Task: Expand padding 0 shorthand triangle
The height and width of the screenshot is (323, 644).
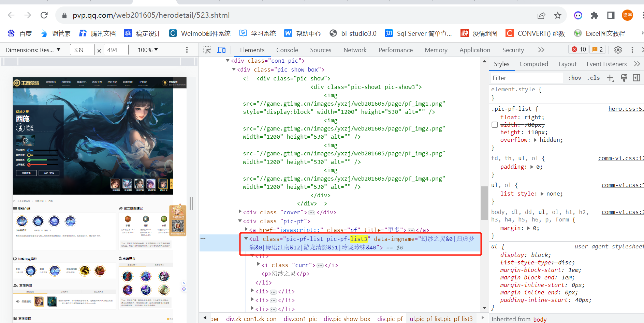Action: click(532, 167)
